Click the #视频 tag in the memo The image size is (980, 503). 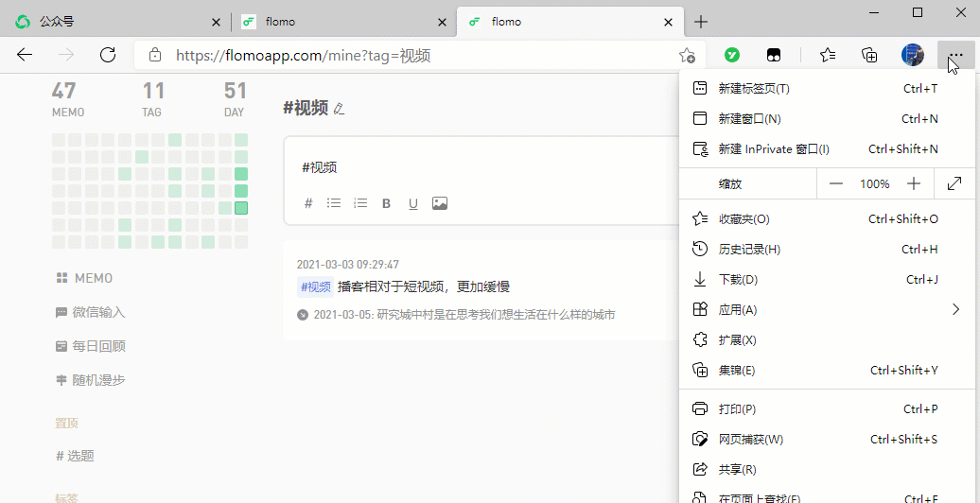tap(316, 286)
